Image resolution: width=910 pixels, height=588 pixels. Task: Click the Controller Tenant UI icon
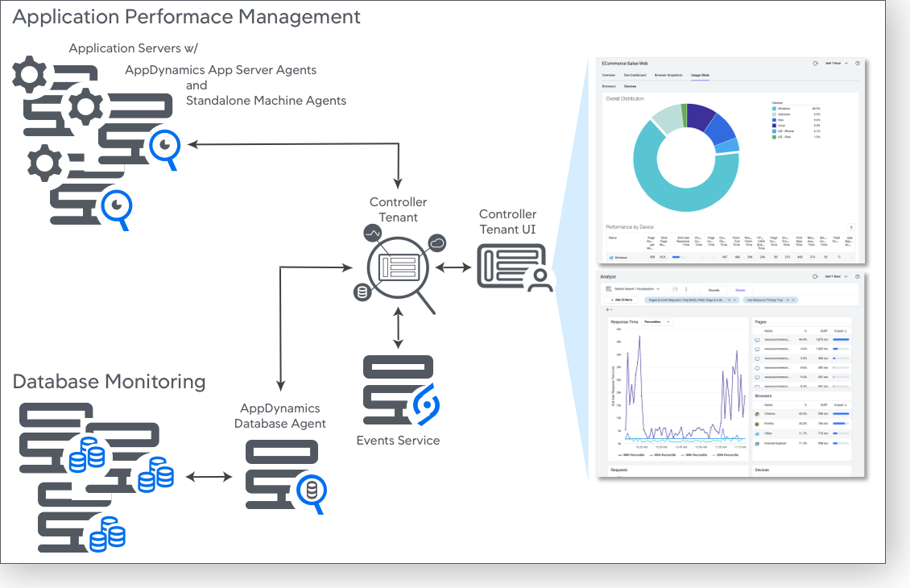click(515, 267)
